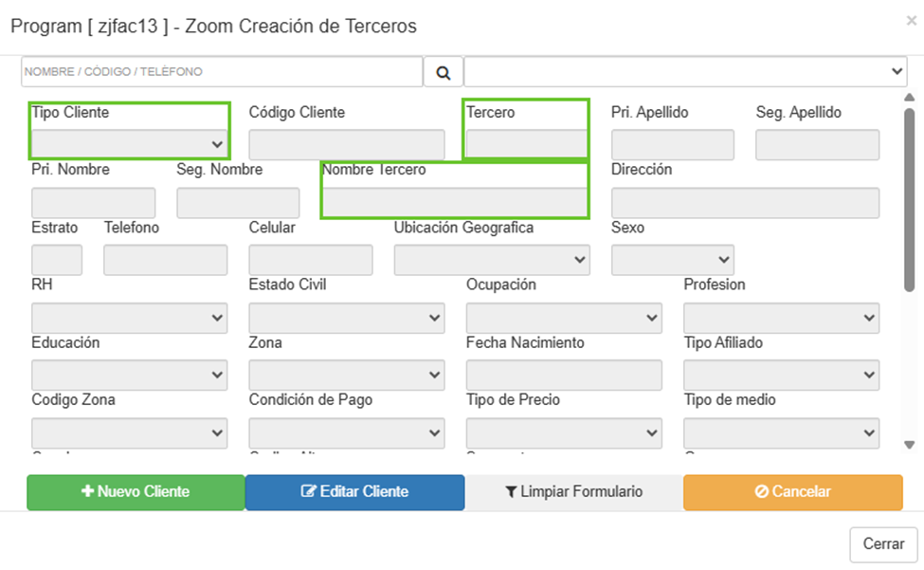Focus the Nombre Tercero input field
924x570 pixels.
tap(454, 202)
